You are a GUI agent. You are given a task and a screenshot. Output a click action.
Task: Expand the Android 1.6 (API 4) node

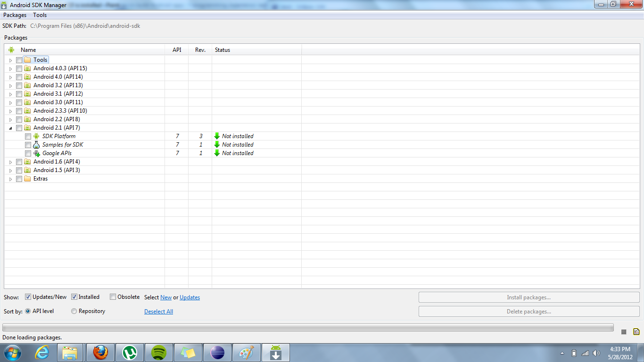(10, 162)
